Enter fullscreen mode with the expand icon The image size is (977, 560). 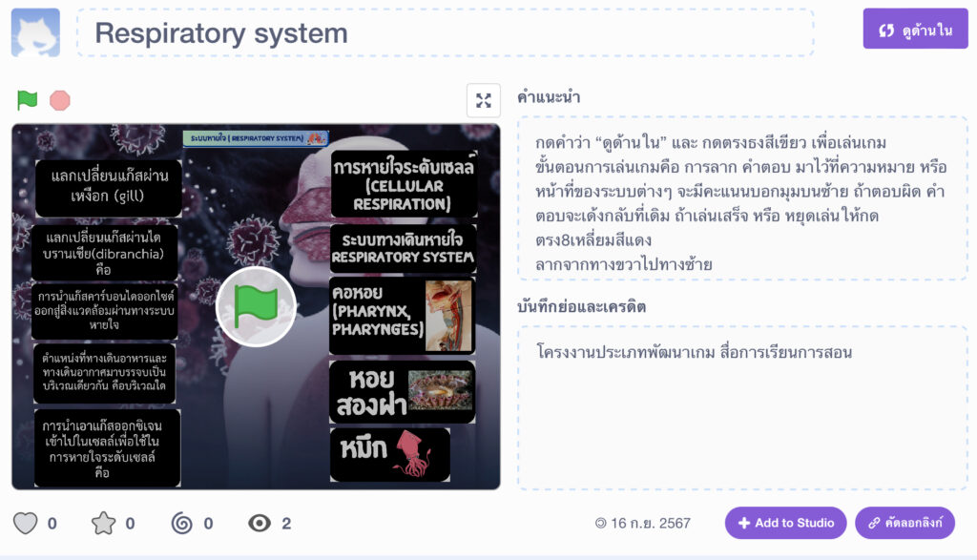(484, 100)
